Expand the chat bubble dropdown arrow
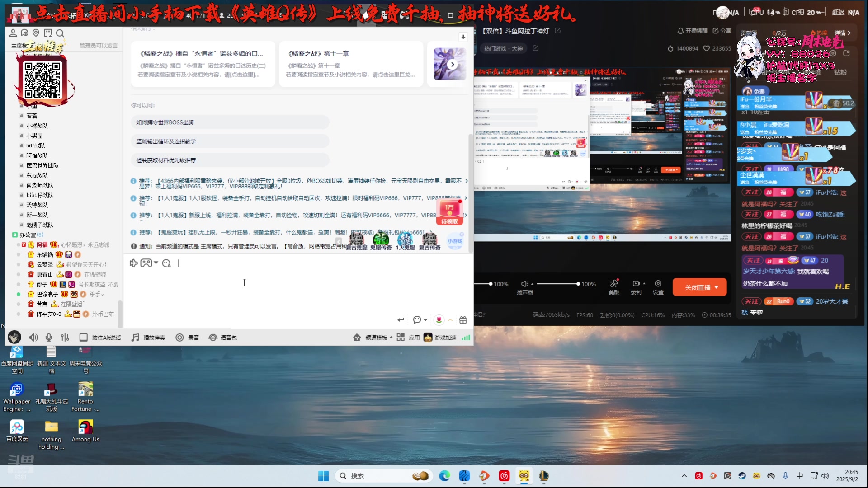Screen dimensions: 868x488 (x=425, y=320)
